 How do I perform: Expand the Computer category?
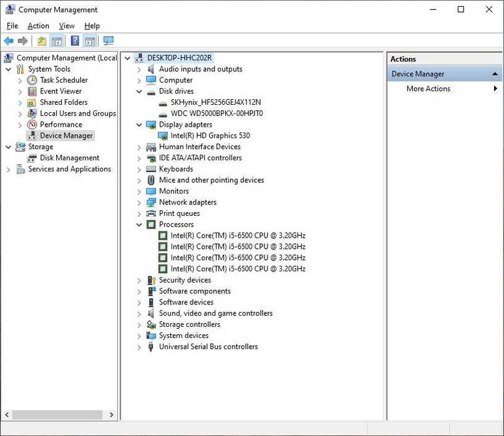(139, 80)
